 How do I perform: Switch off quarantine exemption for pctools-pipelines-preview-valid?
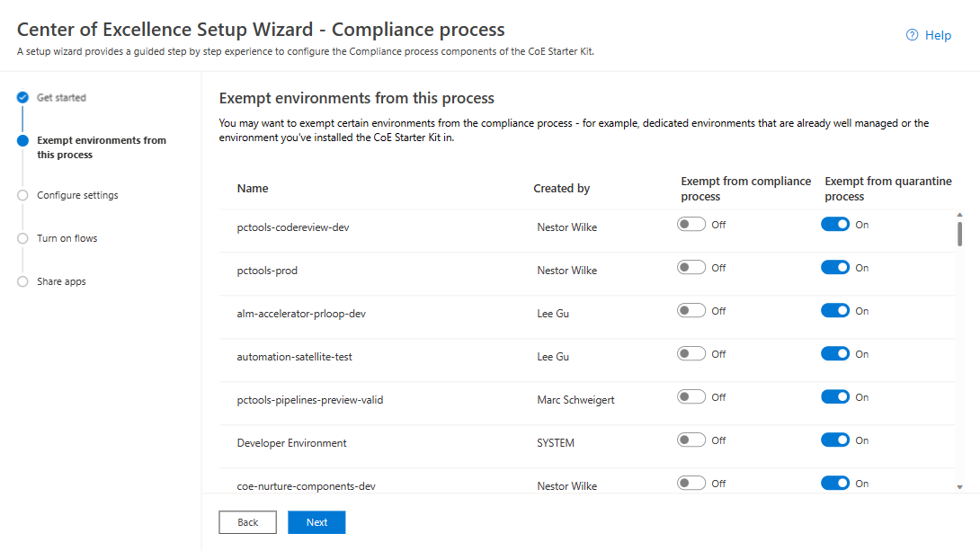tap(835, 396)
